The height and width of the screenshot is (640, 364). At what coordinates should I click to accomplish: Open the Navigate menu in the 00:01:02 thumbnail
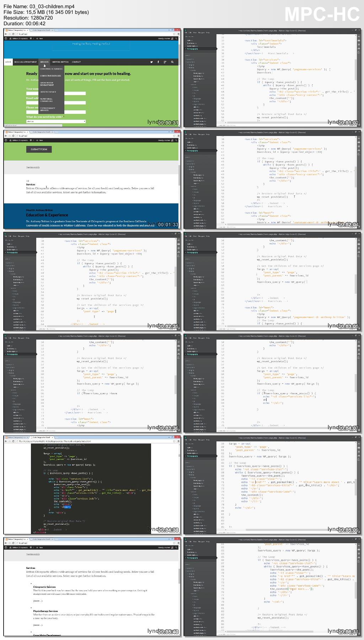201,32
